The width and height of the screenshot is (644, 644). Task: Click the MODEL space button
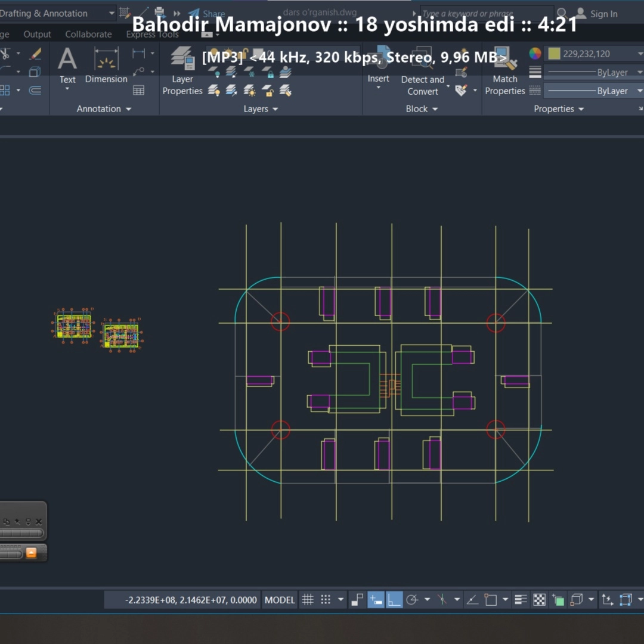click(280, 600)
